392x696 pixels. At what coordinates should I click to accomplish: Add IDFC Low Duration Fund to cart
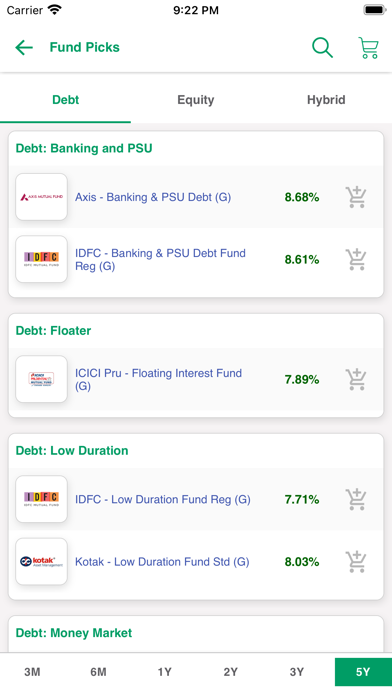point(356,499)
